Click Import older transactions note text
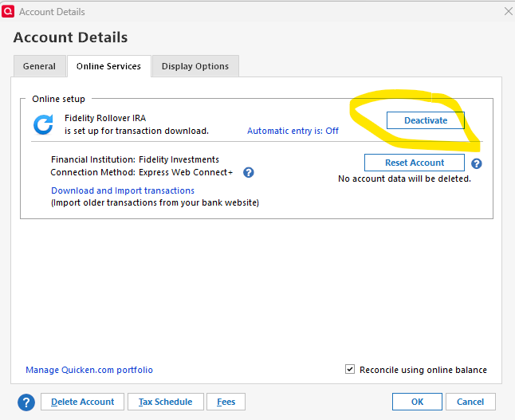Image resolution: width=515 pixels, height=420 pixels. 155,202
